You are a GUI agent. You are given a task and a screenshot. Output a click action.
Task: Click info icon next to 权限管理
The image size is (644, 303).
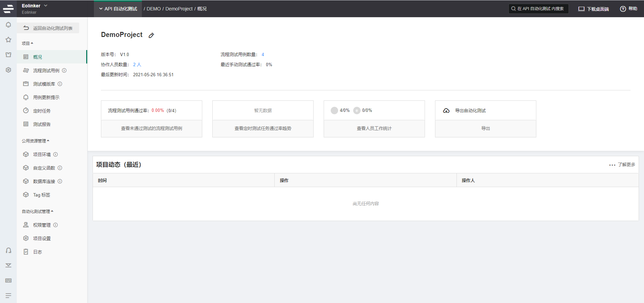[56, 225]
